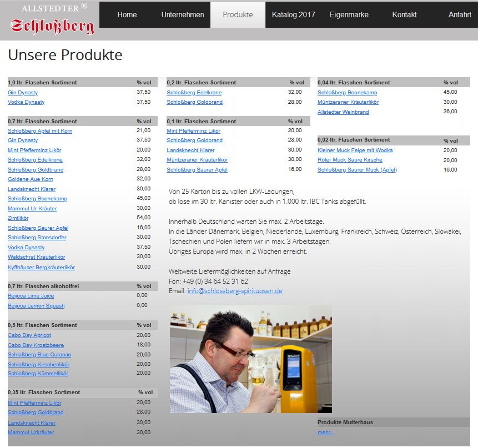Open Mint Pfefferminz Likör in 0,35 ltr. section

(x=34, y=403)
